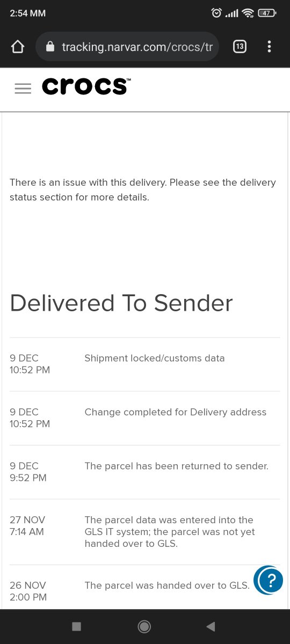Tap the parcel handed over to GLS entry
290x644 pixels.
145,591
